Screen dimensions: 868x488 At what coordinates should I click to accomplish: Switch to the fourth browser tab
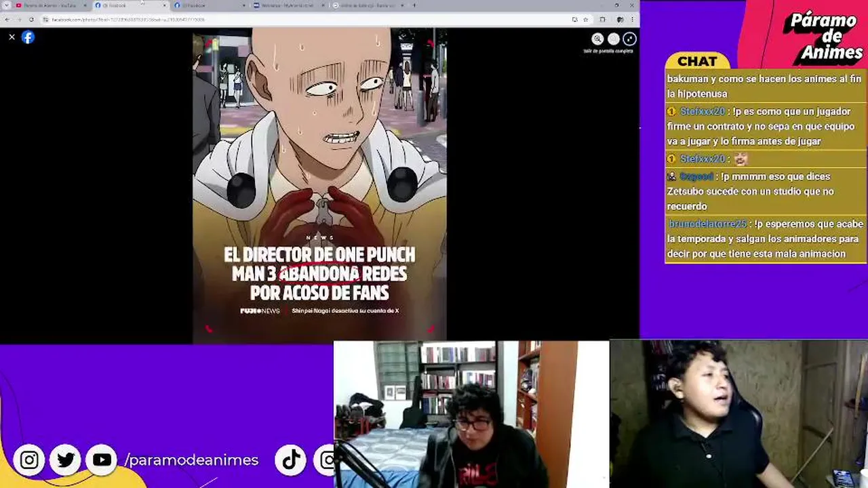(288, 5)
